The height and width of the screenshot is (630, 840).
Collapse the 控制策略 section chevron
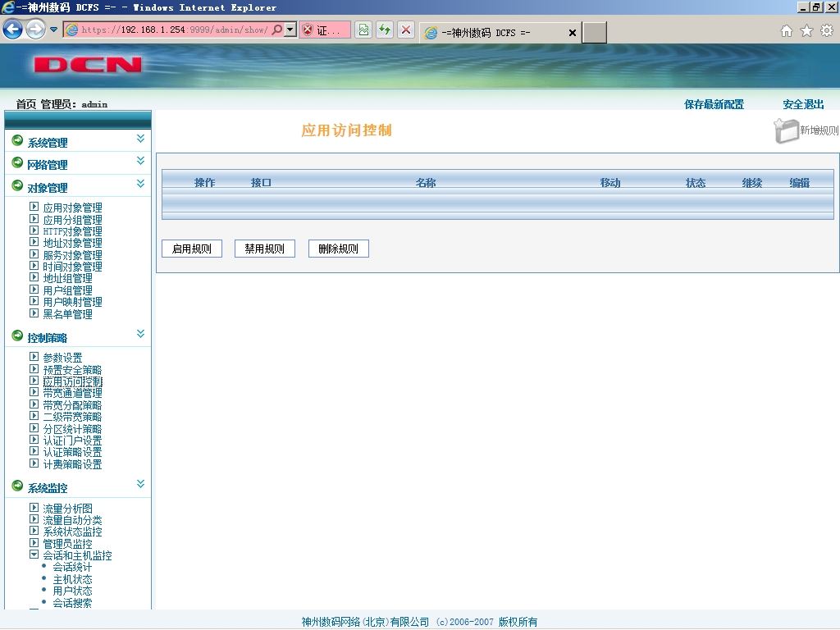point(140,334)
